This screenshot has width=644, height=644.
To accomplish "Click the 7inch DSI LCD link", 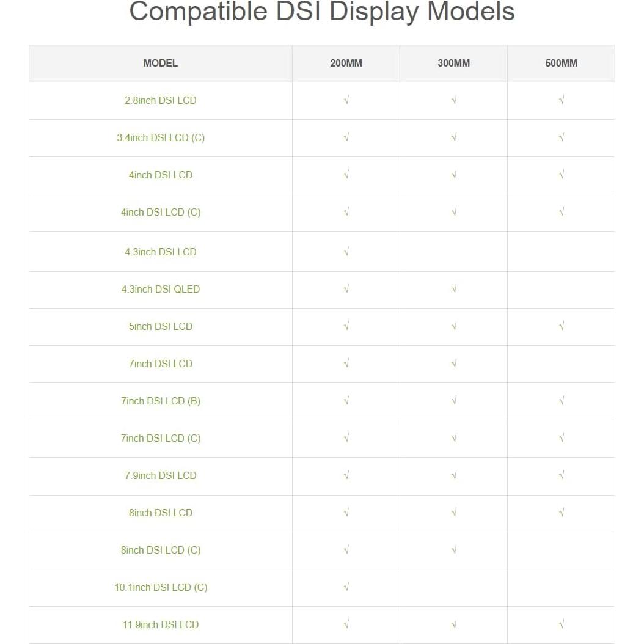I will pyautogui.click(x=161, y=364).
